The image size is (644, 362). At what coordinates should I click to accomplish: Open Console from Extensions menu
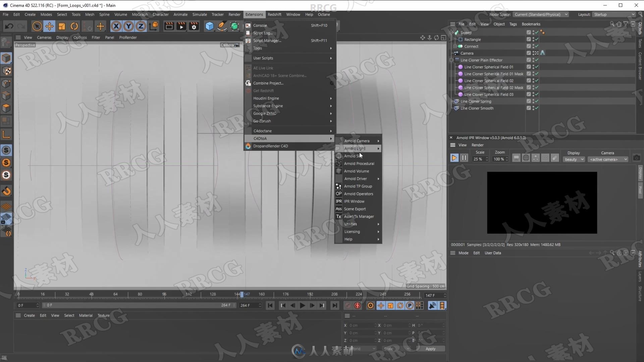pos(290,25)
